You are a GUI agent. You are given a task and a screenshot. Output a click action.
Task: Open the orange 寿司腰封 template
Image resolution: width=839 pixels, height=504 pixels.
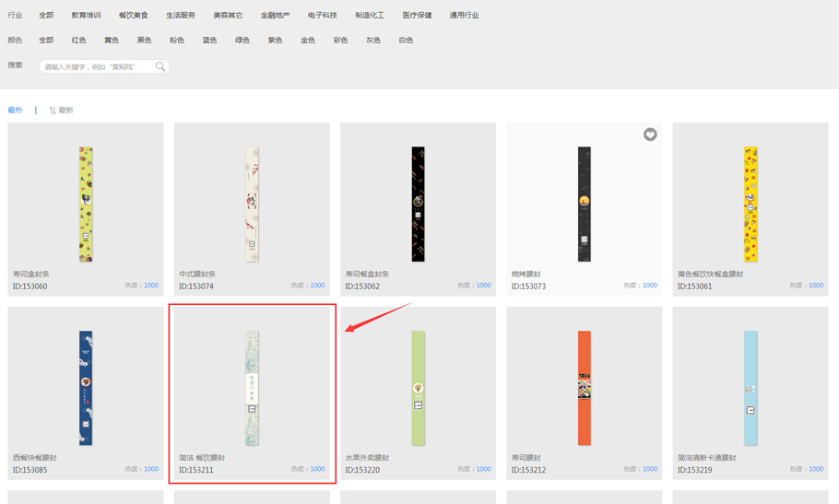point(584,388)
